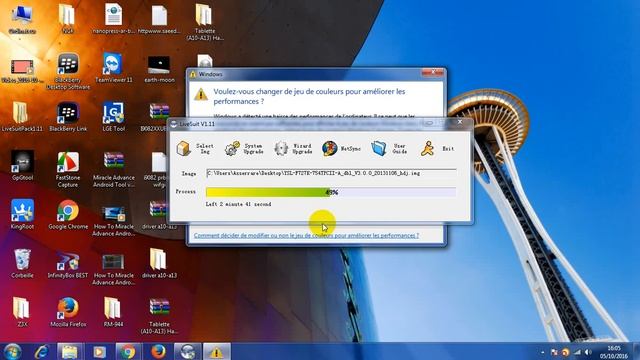Select the nanopress-ar-b document icon
Viewport: 640px width, 360px height.
[113, 19]
